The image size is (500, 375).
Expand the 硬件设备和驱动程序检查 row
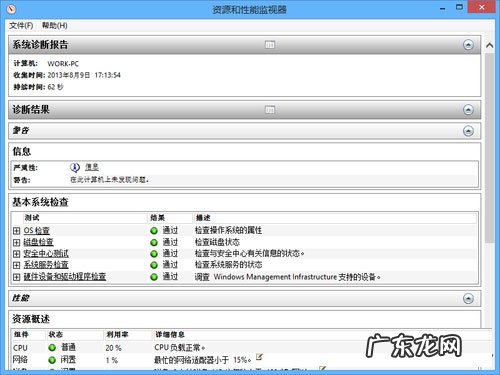pyautogui.click(x=16, y=277)
